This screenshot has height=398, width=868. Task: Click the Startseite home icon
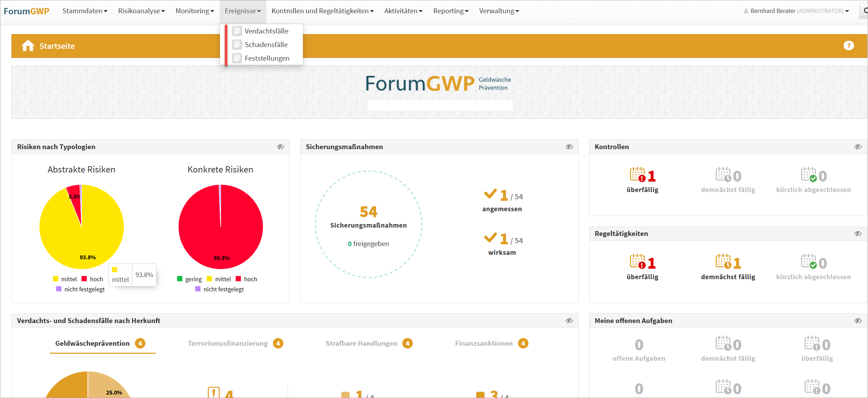28,46
